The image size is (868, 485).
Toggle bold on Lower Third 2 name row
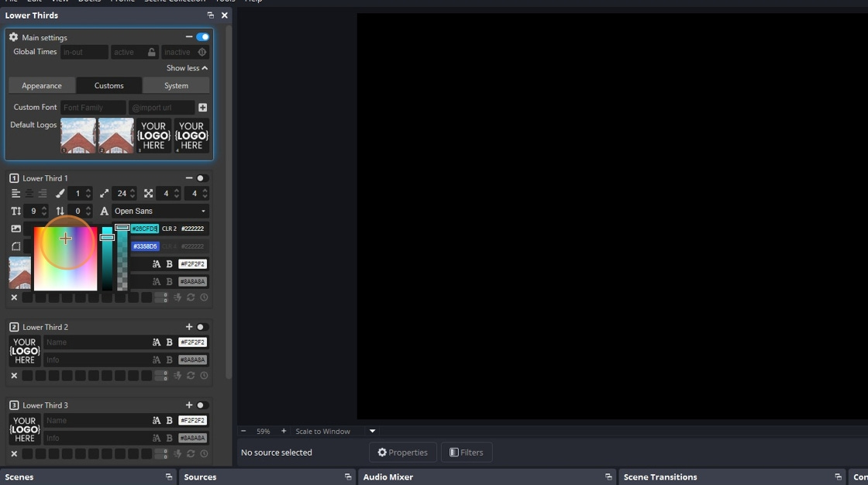click(170, 342)
